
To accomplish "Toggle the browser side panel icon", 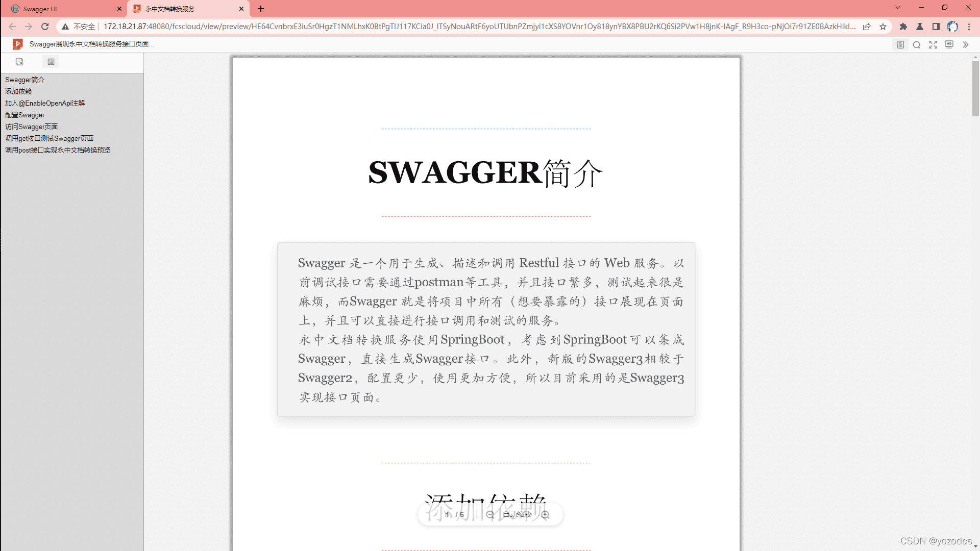I will [936, 27].
